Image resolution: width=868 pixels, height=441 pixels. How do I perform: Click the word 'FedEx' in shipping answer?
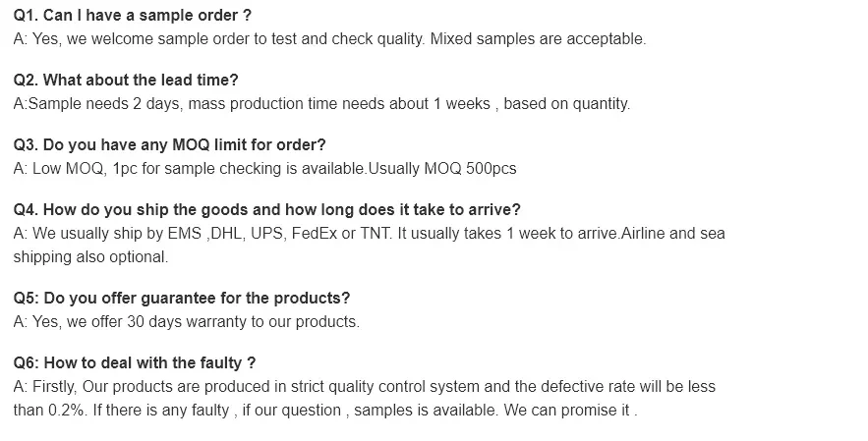click(315, 233)
